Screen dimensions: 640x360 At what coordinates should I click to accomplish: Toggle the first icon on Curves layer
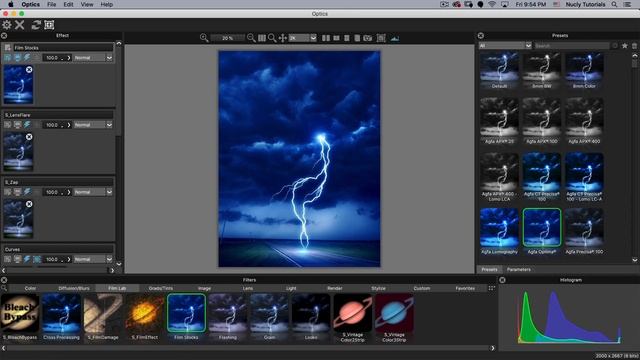(x=8, y=259)
